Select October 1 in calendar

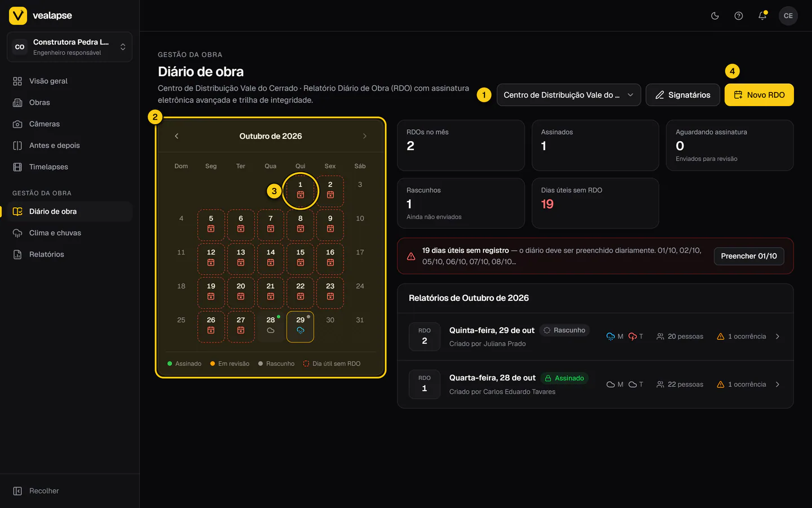[301, 191]
